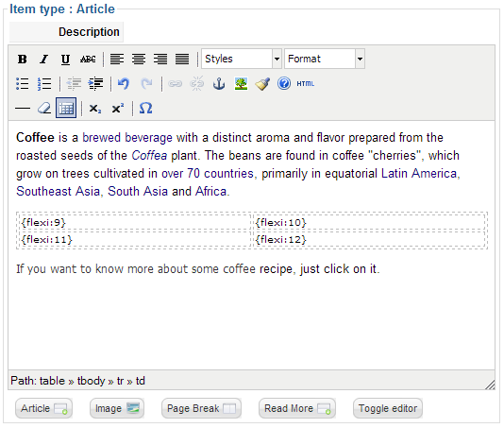The height and width of the screenshot is (428, 504).
Task: Click the Article button below the editor
Action: point(43,408)
